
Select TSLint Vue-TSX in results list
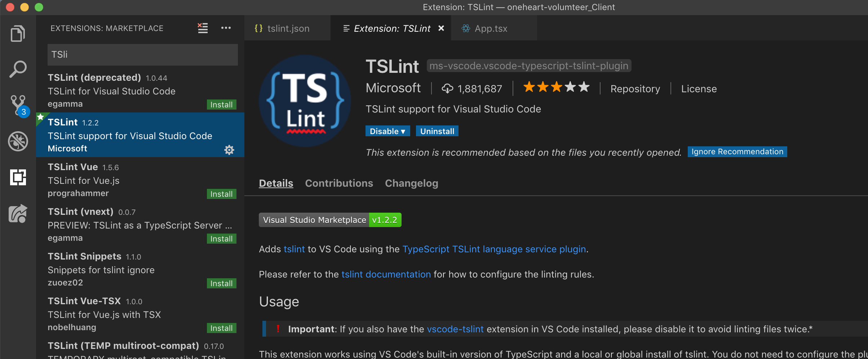(x=140, y=314)
